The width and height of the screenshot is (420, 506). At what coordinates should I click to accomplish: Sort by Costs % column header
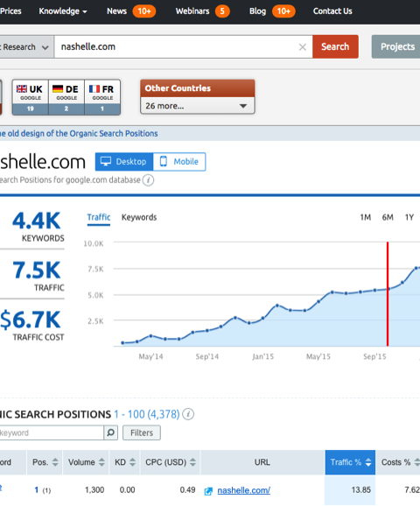point(398,462)
